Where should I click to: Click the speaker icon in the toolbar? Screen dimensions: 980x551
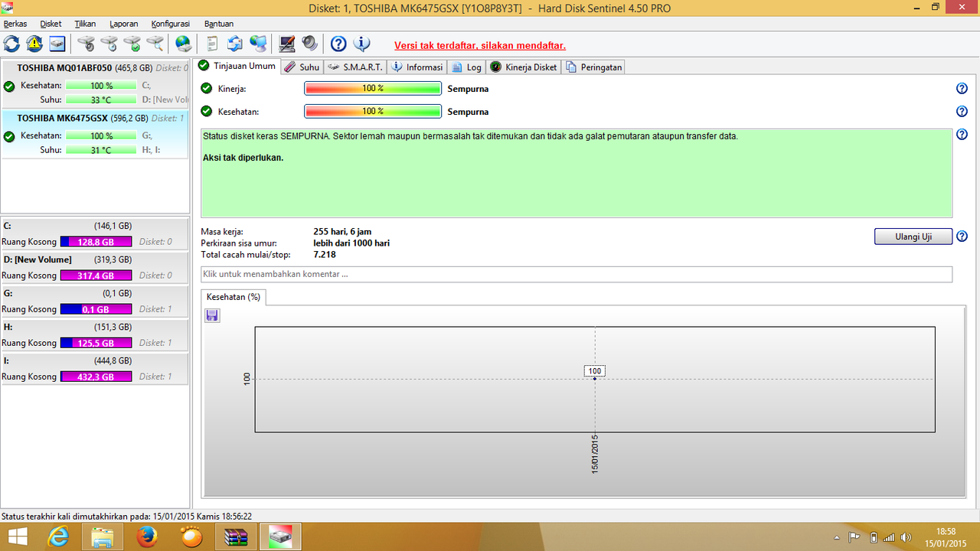[309, 44]
